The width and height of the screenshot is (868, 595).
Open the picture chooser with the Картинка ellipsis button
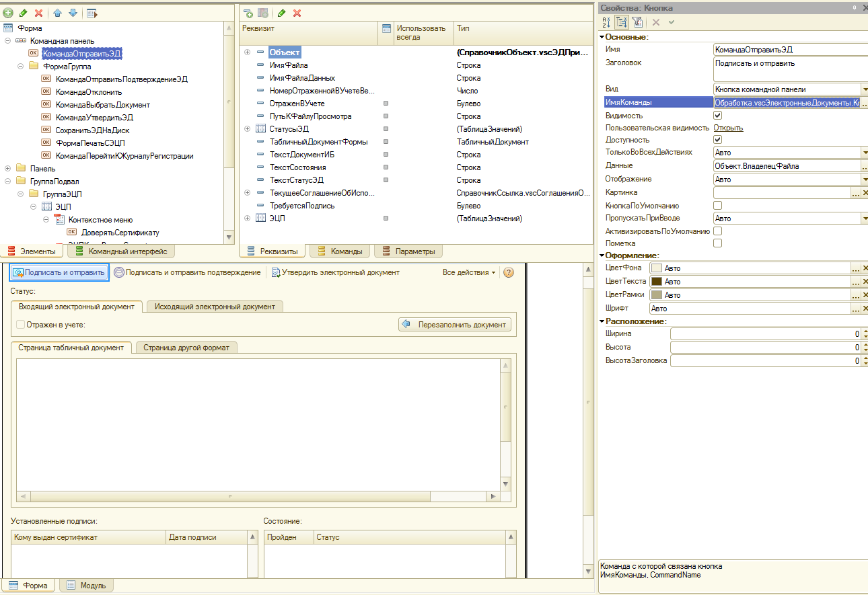[x=855, y=193]
